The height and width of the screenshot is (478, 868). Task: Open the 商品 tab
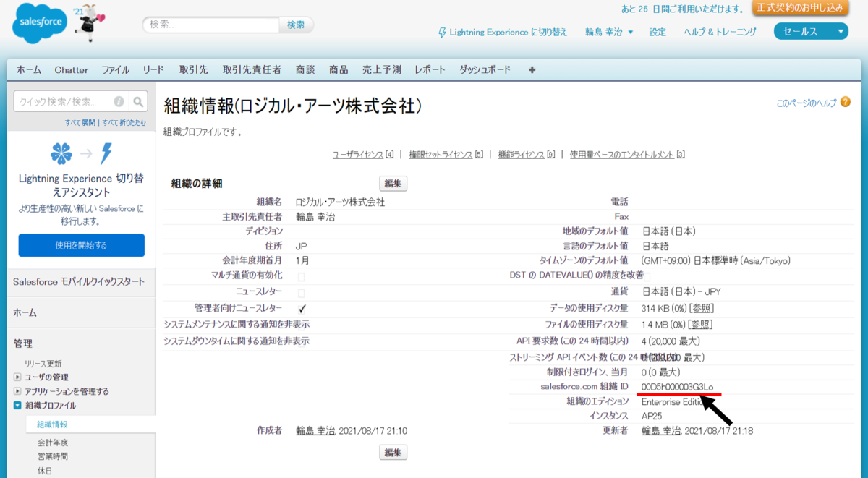point(339,69)
